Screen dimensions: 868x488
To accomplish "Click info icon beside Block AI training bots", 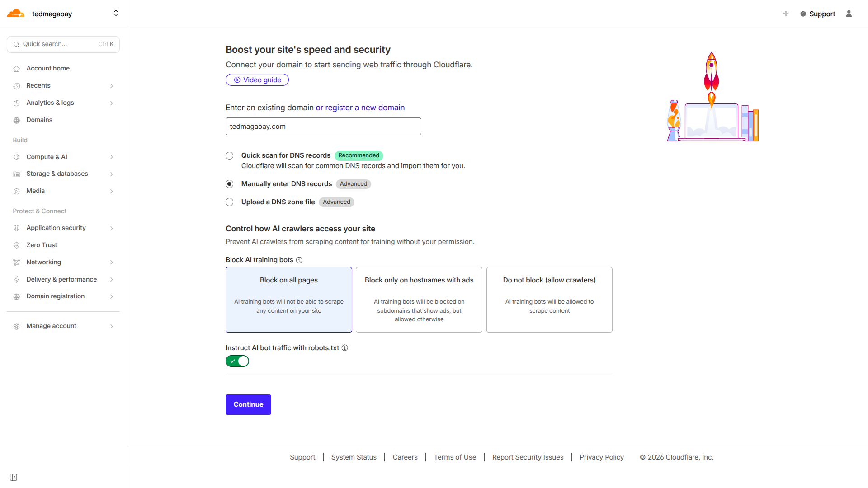I will coord(299,260).
